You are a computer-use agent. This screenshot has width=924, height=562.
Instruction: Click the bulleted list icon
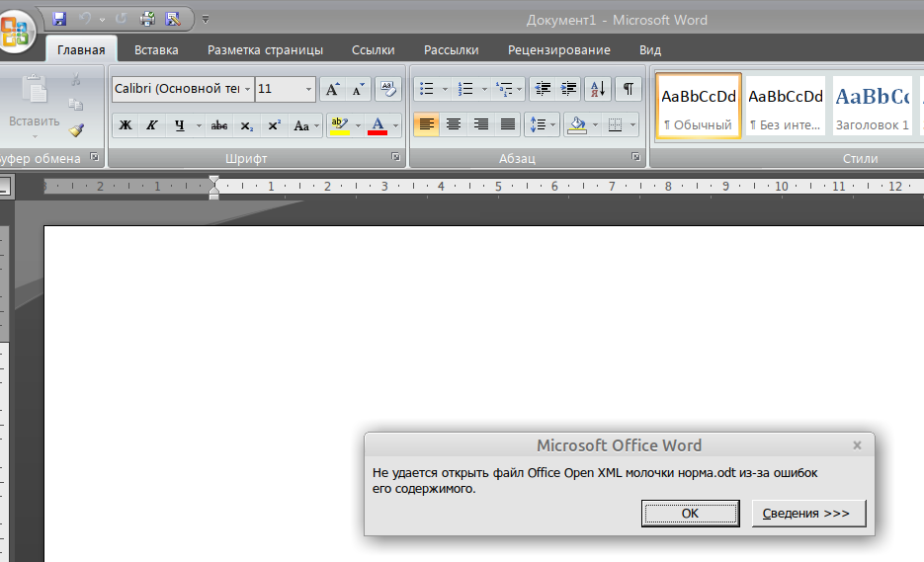click(x=427, y=89)
